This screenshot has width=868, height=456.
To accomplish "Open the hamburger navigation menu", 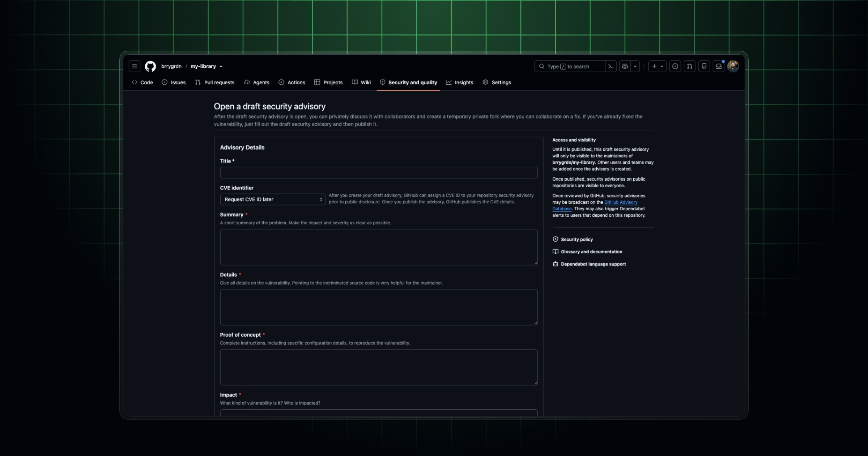I will tap(134, 66).
